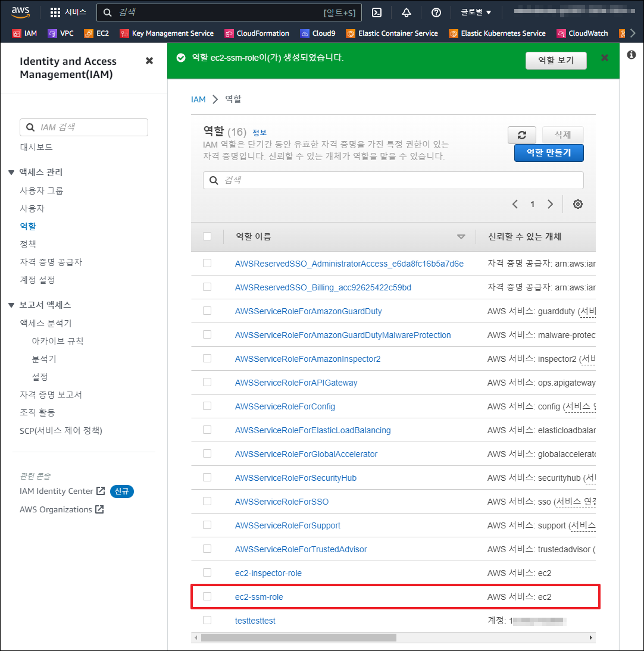The width and height of the screenshot is (644, 651).
Task: Check testtesttest role checkbox
Action: pos(207,620)
